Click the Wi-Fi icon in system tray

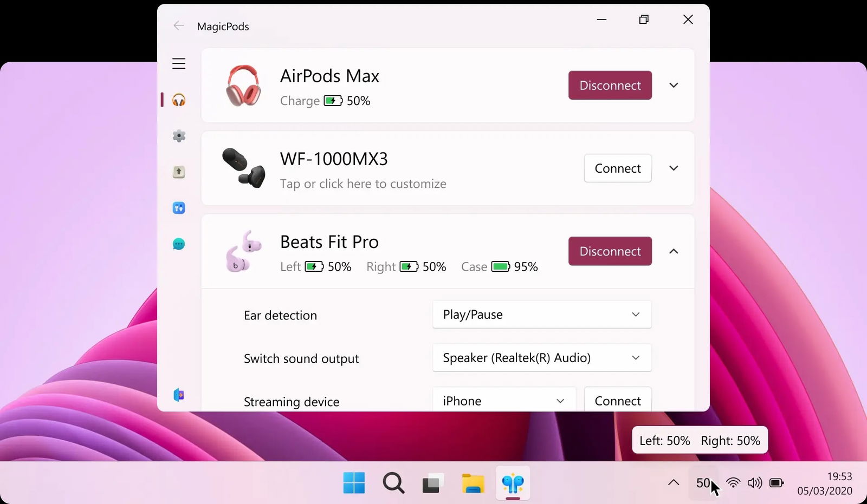pos(733,483)
